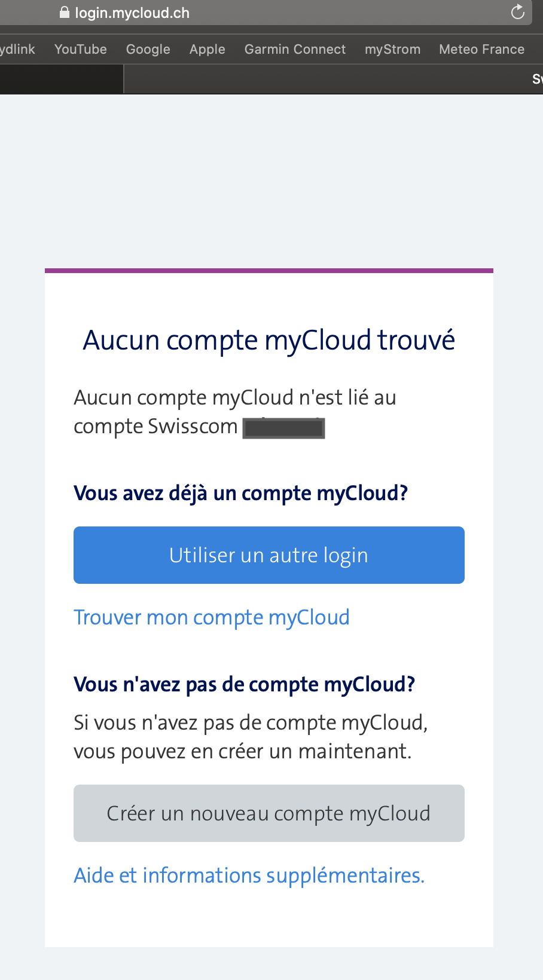Open 'Aide et informations supplémentaires.'

pos(249,875)
